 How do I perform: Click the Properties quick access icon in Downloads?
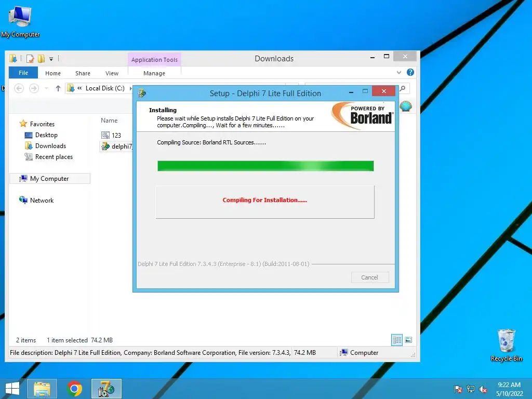[x=30, y=59]
